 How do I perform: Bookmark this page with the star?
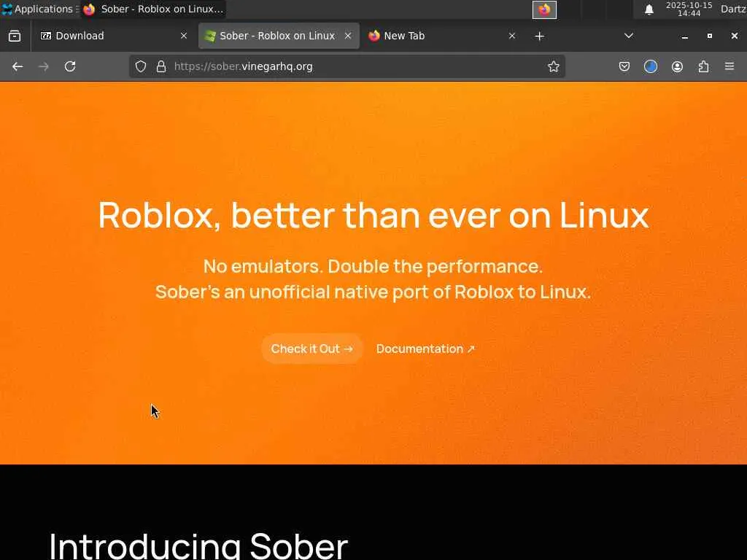coord(553,66)
